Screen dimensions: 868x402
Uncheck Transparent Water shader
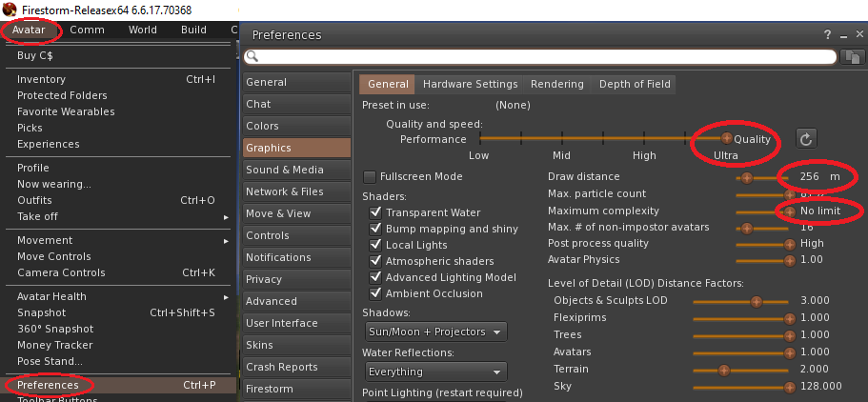pos(375,212)
